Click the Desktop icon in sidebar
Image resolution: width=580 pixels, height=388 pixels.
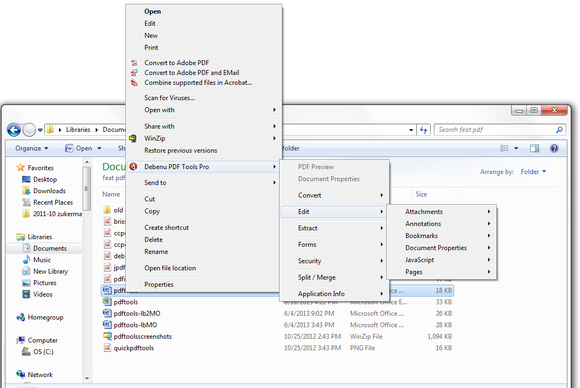(26, 179)
